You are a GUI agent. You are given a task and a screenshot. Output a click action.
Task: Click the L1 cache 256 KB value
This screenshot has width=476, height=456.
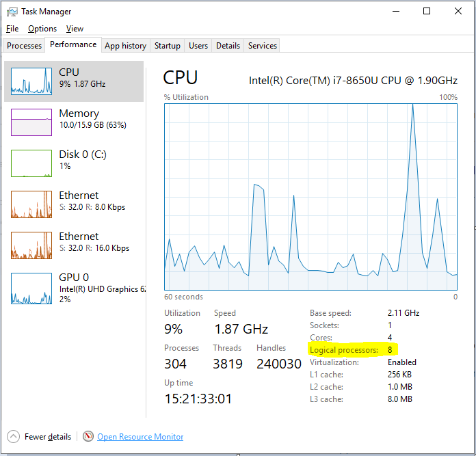pyautogui.click(x=399, y=375)
